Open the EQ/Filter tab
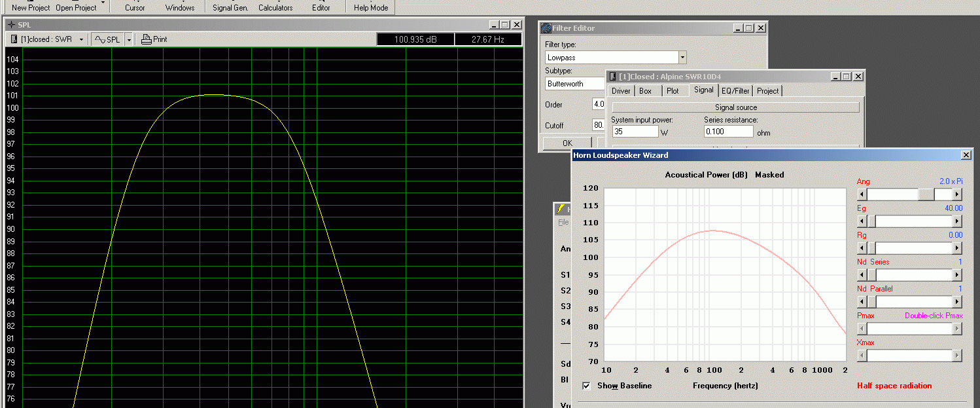980x408 pixels. 736,91
